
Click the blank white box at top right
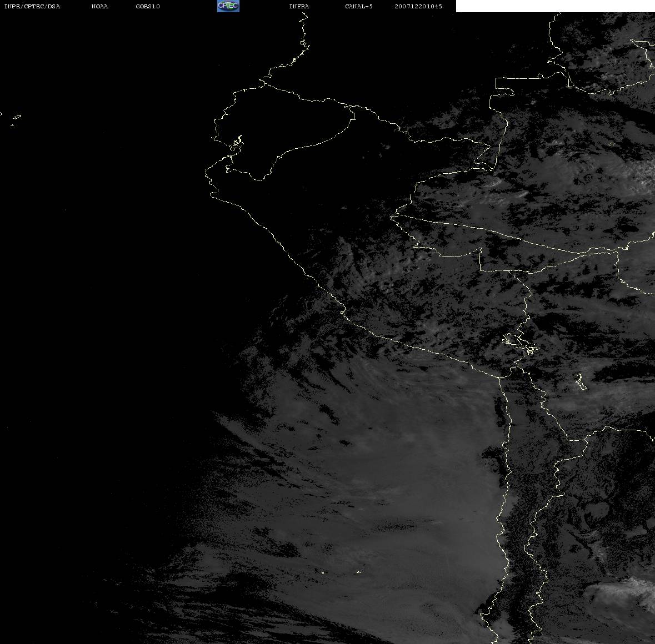click(x=554, y=6)
